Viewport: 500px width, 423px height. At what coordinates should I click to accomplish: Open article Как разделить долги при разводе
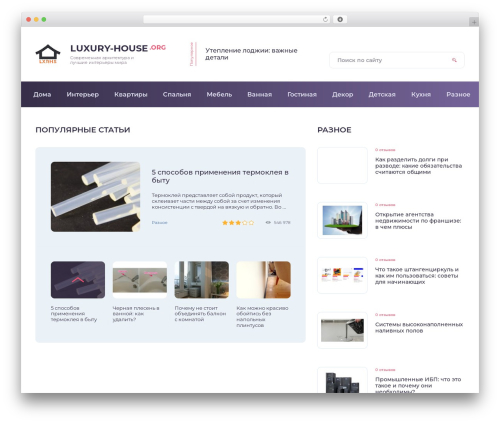(x=418, y=166)
